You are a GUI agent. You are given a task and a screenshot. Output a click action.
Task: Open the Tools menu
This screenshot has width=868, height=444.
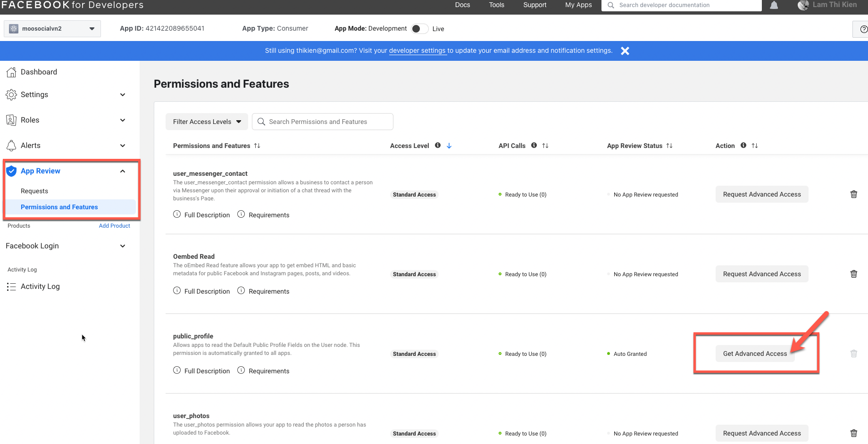[x=496, y=5]
